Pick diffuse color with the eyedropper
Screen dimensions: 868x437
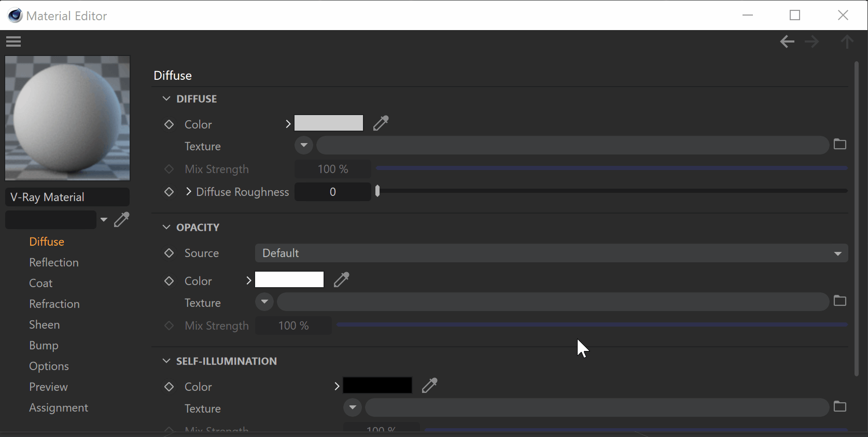[x=381, y=123]
